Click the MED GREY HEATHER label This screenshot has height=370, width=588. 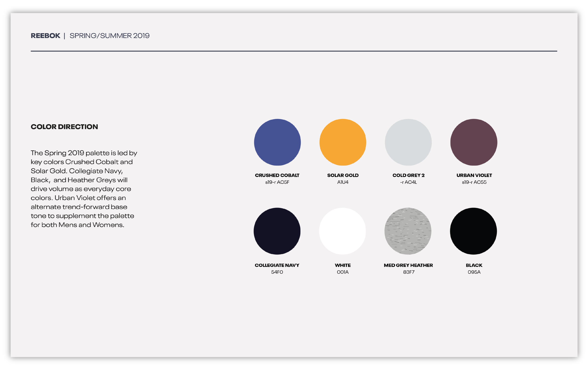tap(408, 265)
